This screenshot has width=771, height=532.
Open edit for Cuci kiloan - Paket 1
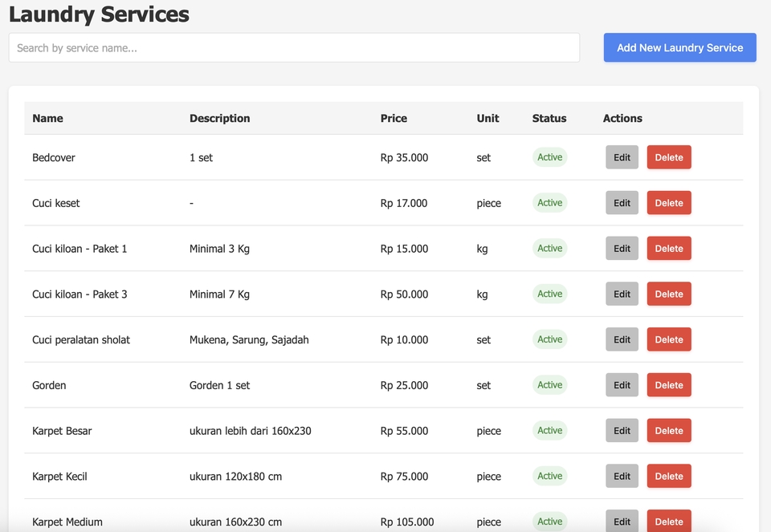click(x=622, y=249)
